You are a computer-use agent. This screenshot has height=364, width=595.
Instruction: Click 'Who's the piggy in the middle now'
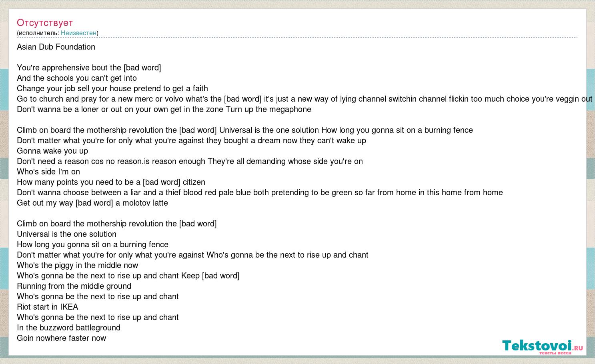click(78, 265)
